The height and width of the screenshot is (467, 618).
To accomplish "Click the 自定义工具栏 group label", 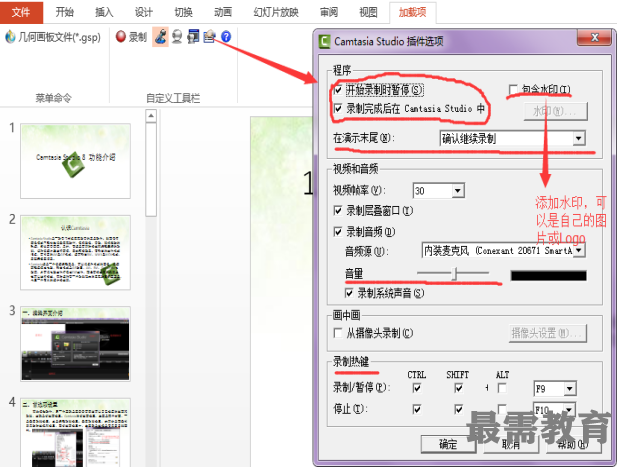I will pos(173,98).
